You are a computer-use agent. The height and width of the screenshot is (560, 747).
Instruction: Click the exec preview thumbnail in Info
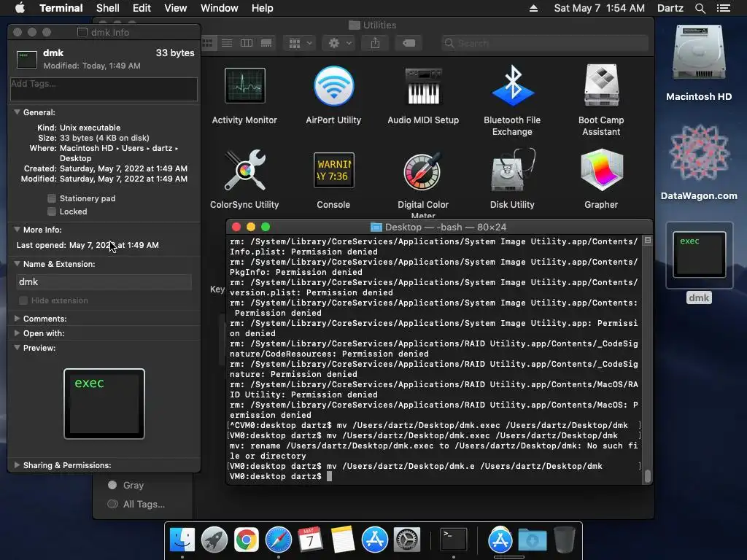(104, 404)
